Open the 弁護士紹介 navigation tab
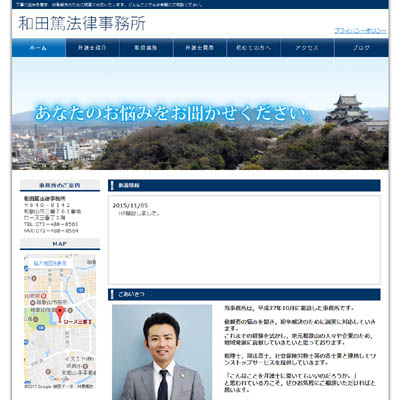 click(92, 48)
